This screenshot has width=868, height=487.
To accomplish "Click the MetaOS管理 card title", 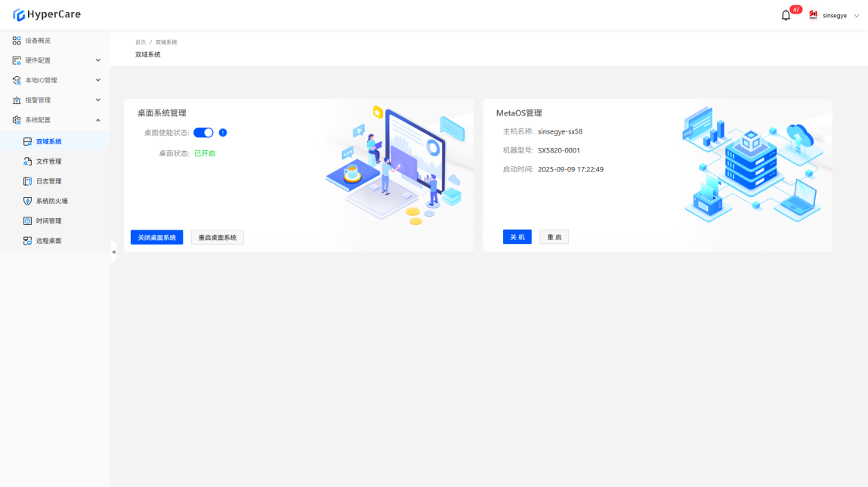I will 519,113.
